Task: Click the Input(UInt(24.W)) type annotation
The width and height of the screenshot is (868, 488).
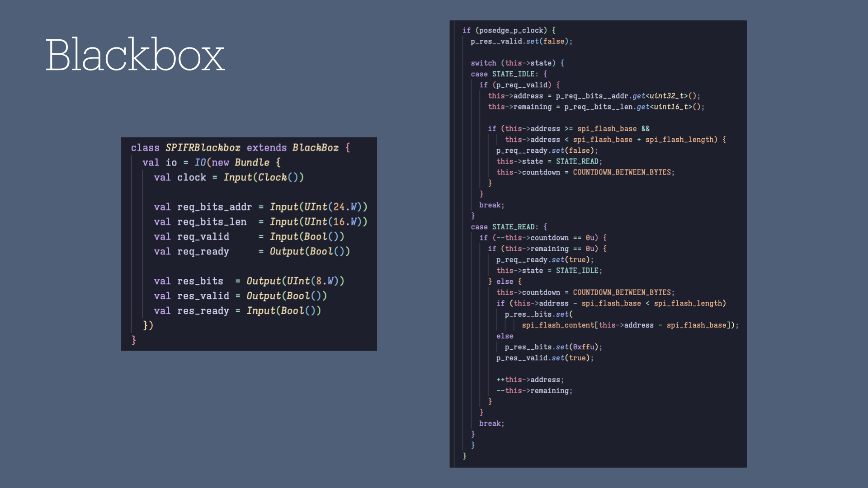Action: tap(318, 207)
